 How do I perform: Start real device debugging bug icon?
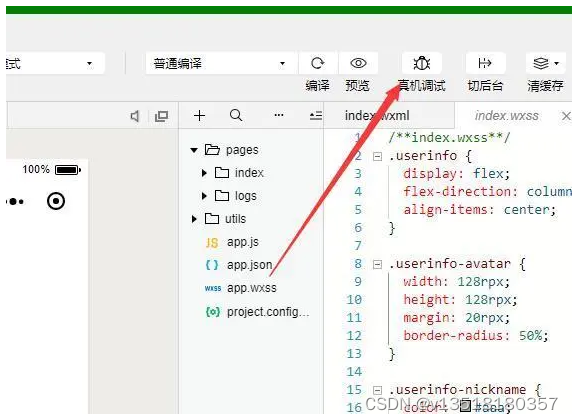[422, 63]
